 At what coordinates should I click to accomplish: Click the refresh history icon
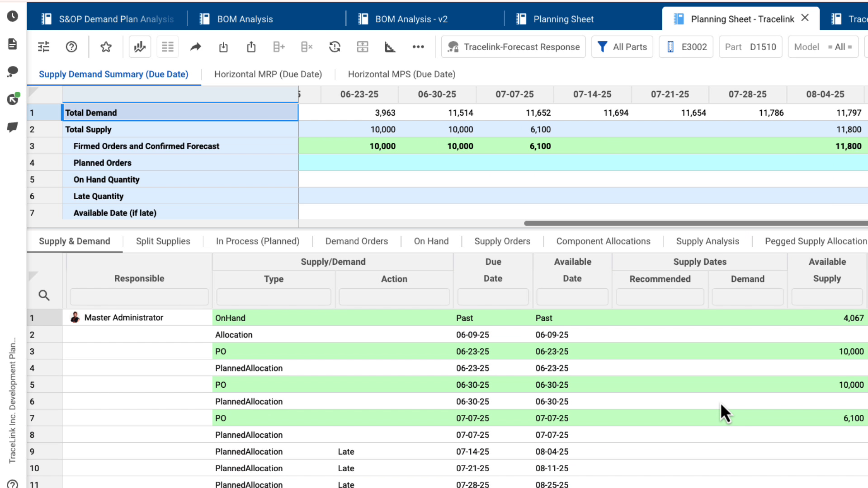(x=335, y=47)
